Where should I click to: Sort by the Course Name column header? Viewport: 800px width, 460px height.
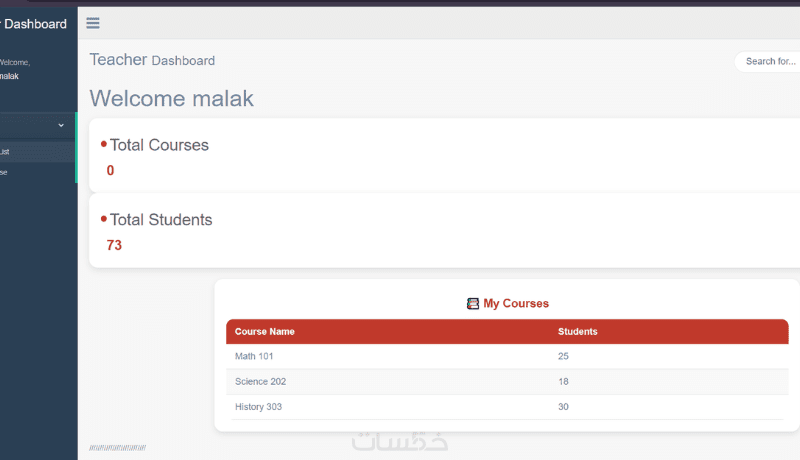tap(265, 331)
